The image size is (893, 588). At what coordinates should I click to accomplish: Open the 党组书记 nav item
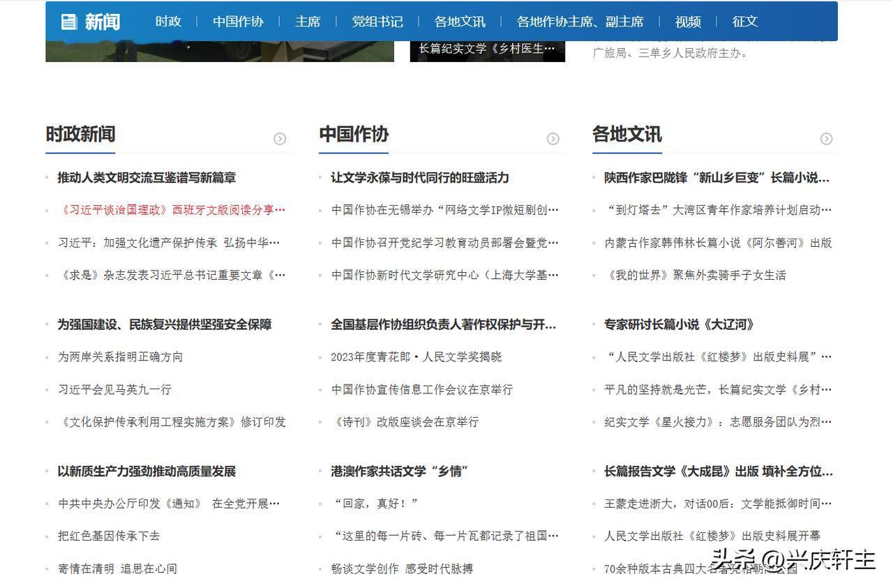click(377, 22)
